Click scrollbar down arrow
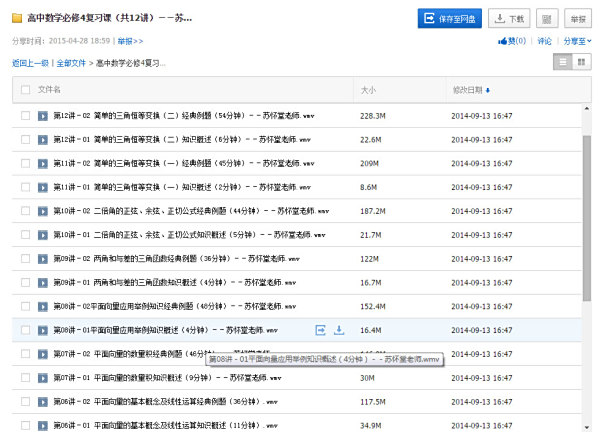The height and width of the screenshot is (432, 600). point(587,427)
